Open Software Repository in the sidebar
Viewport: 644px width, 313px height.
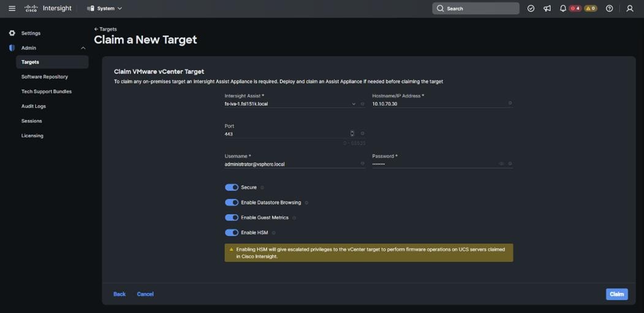click(x=45, y=77)
